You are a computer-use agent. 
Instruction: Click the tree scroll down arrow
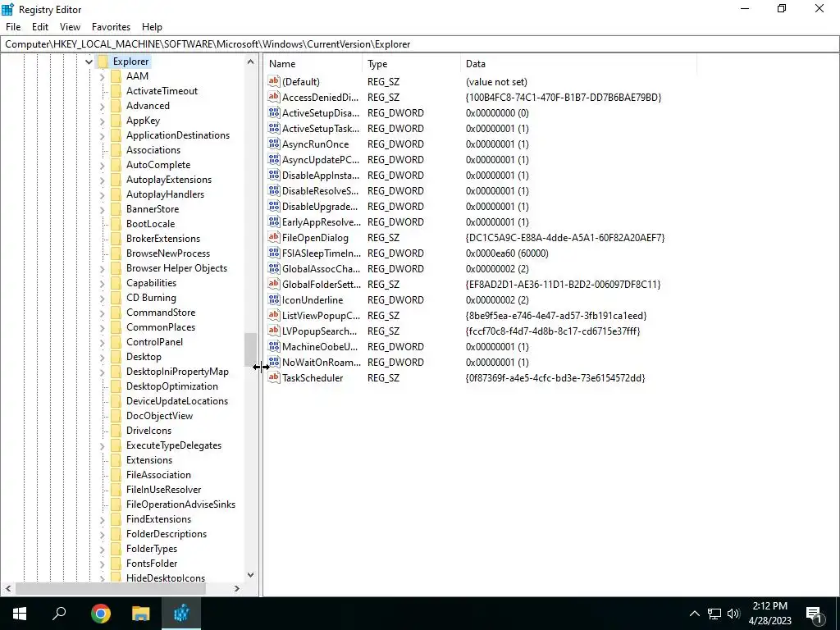250,575
